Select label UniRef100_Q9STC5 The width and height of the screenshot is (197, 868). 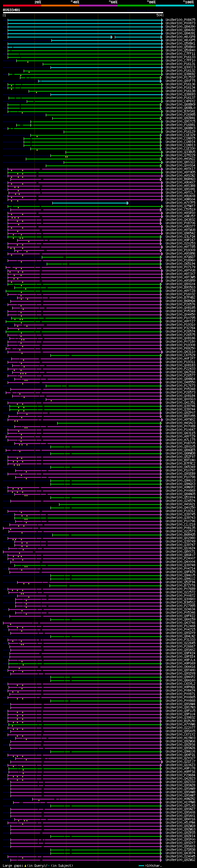tap(180, 121)
